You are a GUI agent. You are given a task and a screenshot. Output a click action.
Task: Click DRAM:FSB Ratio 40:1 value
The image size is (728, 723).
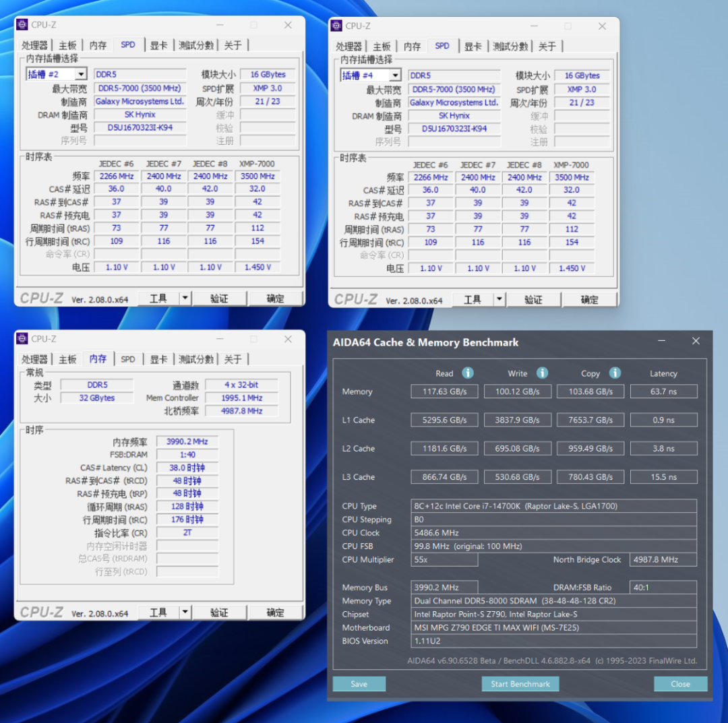point(663,587)
